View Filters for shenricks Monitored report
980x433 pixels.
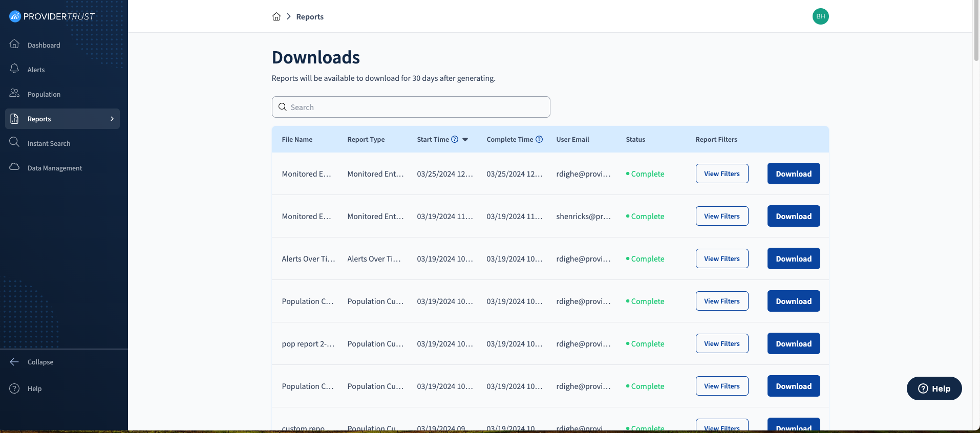(722, 216)
